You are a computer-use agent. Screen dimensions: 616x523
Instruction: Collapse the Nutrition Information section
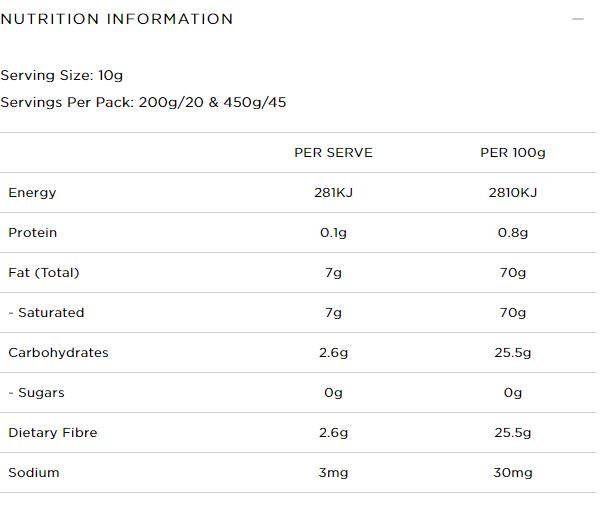(577, 19)
